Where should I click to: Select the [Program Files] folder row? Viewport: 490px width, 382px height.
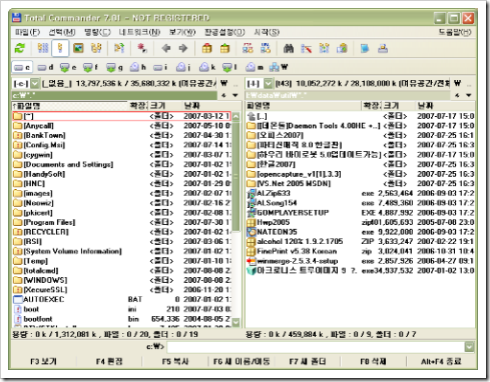(x=122, y=222)
